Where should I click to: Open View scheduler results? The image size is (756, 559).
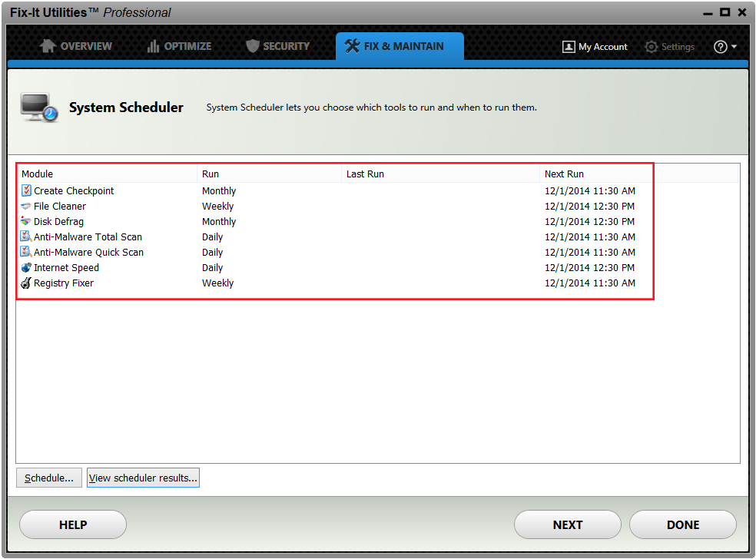[x=143, y=477]
